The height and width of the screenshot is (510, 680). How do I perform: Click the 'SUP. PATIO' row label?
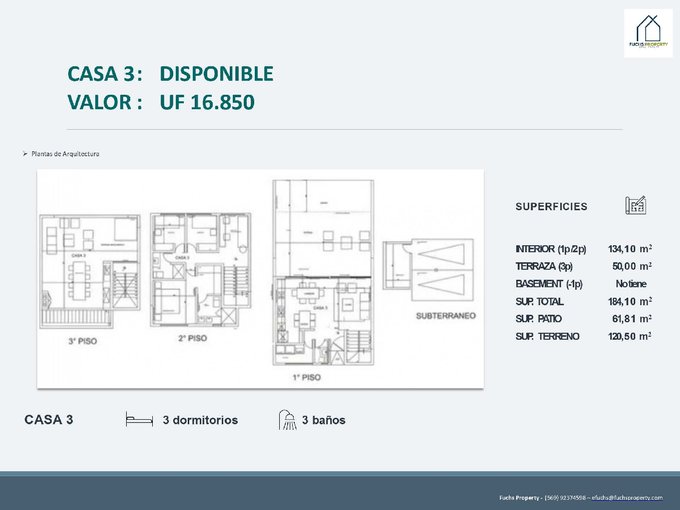[x=538, y=319]
